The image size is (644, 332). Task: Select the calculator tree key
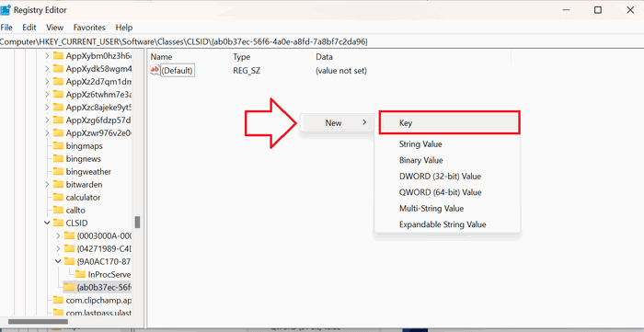pos(83,198)
